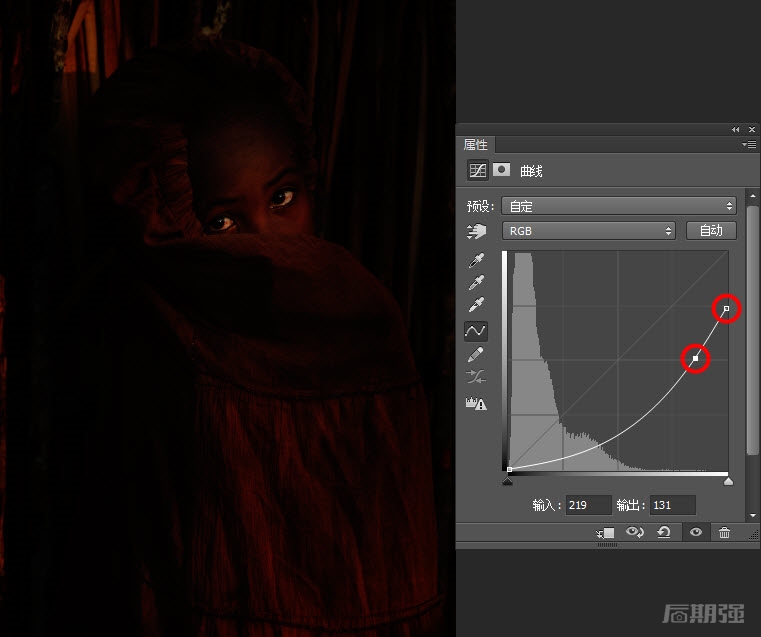Viewport: 761px width, 637px height.
Task: Close the Properties panel
Action: tap(752, 130)
